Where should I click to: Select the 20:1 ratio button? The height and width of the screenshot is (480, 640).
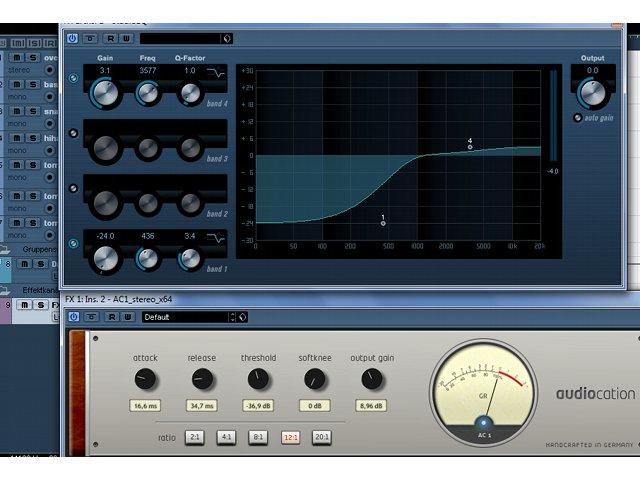tap(322, 437)
